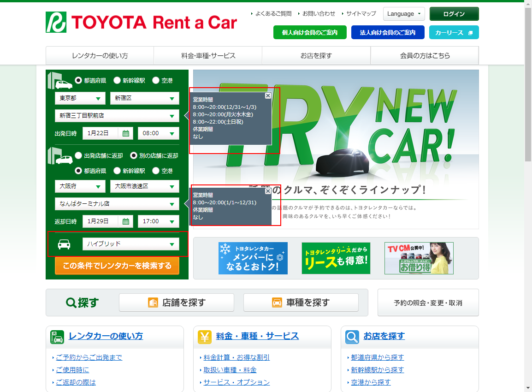Image resolution: width=532 pixels, height=392 pixels.
Task: Open the なんばターミナル店 shop dropdown
Action: point(117,204)
